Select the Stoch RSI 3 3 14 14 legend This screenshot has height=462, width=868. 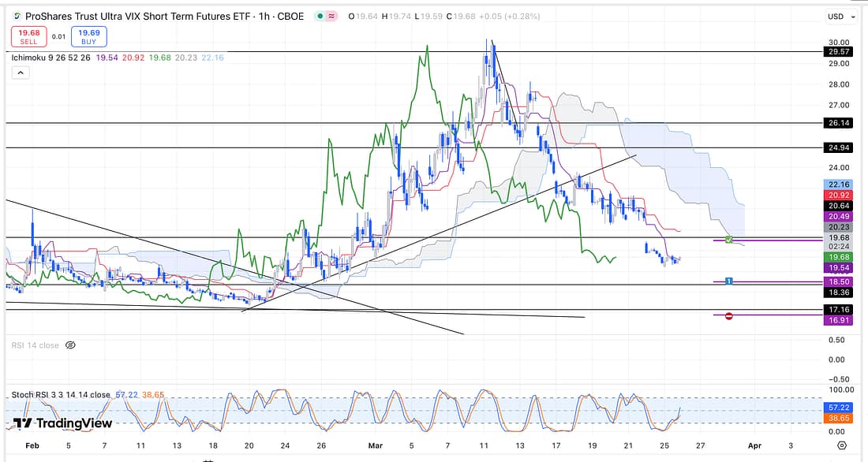[x=61, y=394]
